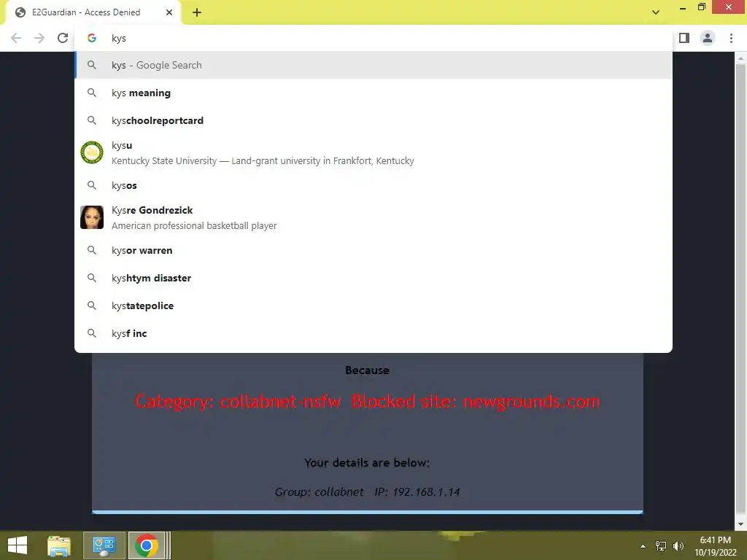
Task: Pick the 'kyschoolreportcard' suggestion
Action: [373, 120]
